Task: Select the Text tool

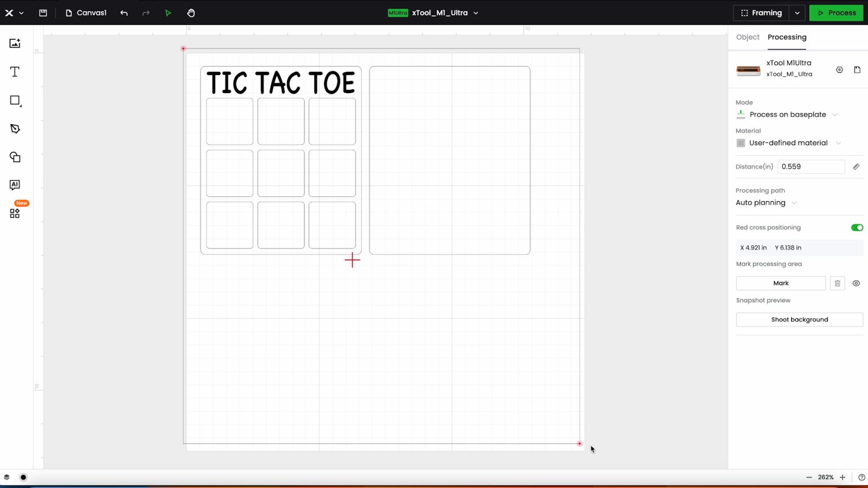Action: tap(15, 72)
